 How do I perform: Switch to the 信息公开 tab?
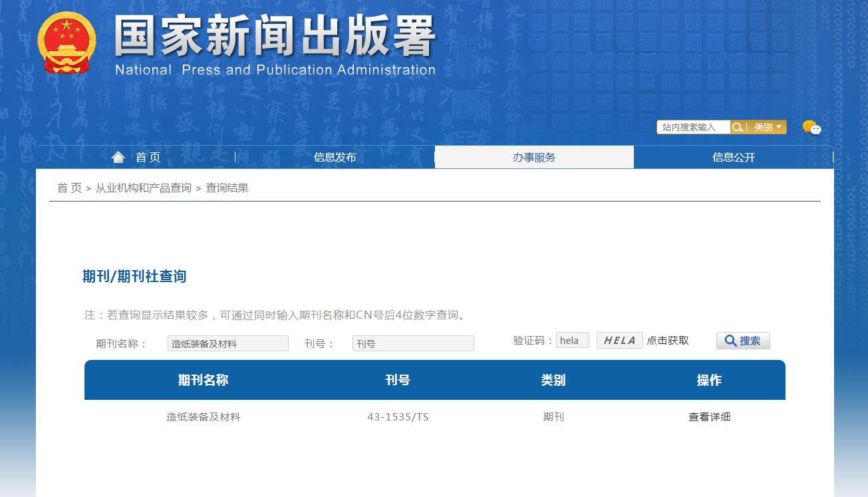(734, 157)
